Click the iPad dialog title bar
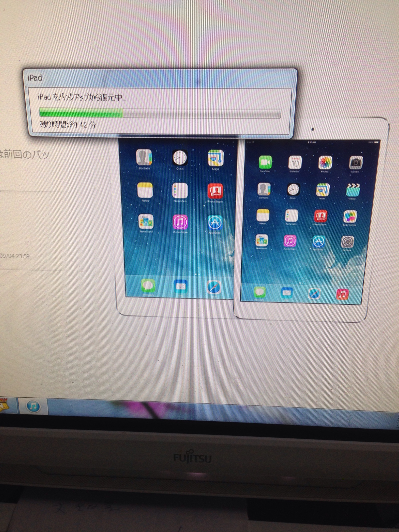This screenshot has height=532, width=399. click(x=160, y=78)
